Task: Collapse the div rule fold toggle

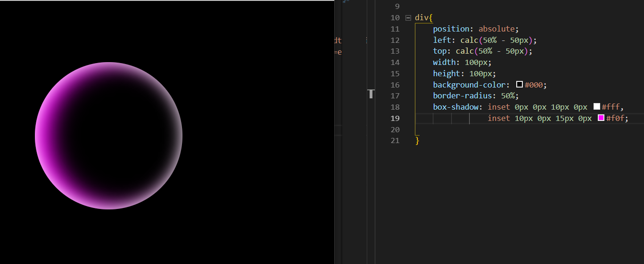Action: (408, 18)
